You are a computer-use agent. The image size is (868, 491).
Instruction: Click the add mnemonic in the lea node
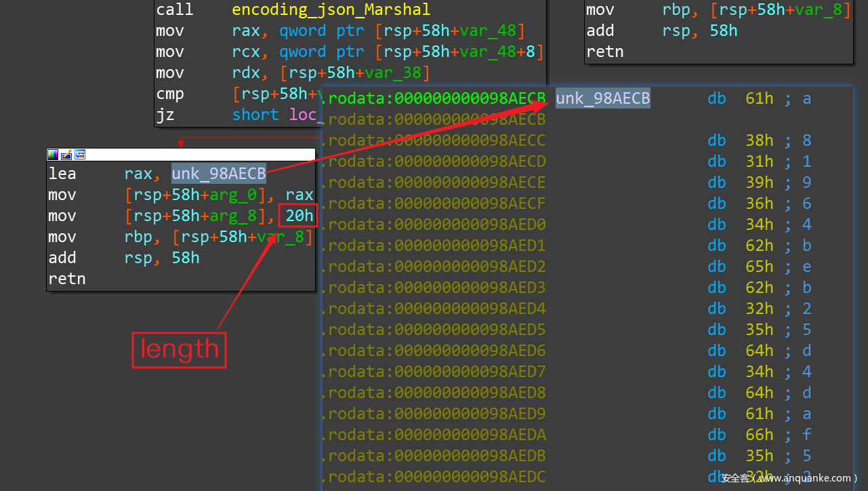click(x=62, y=258)
